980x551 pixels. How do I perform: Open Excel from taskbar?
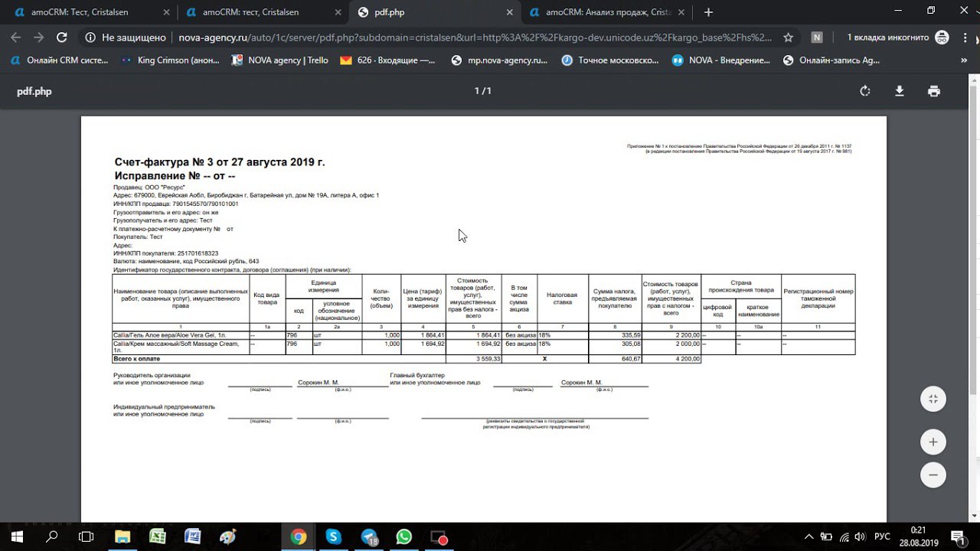[x=158, y=536]
